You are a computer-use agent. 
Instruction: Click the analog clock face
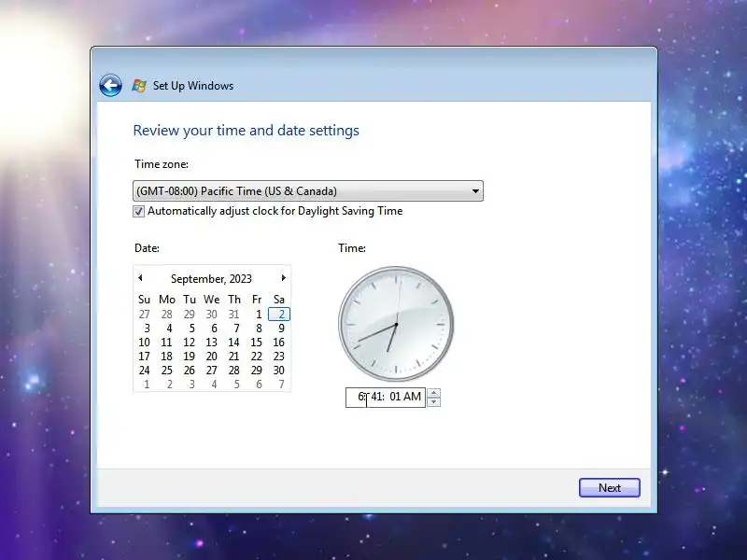point(396,324)
